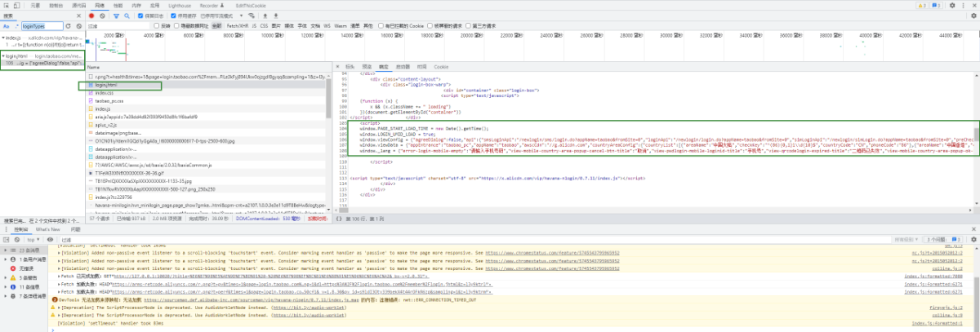Focus the loginTypes search input
Viewport: 980px width, 332px height.
pos(42,26)
